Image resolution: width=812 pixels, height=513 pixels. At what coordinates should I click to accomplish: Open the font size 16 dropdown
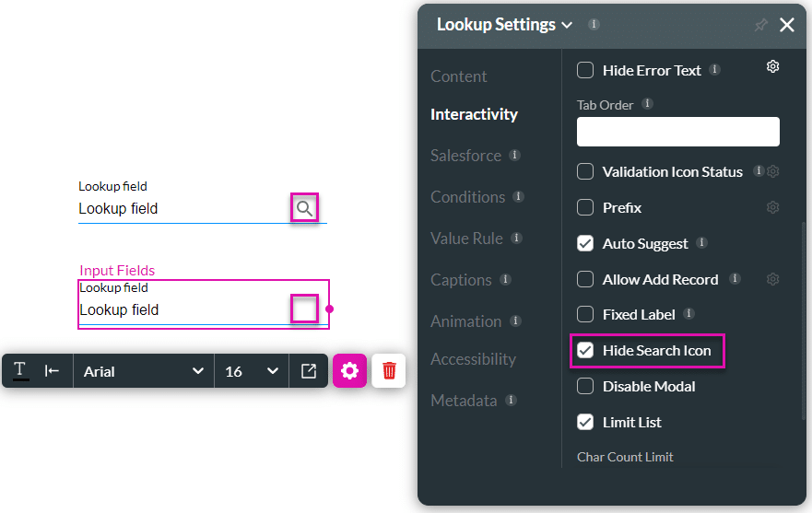click(252, 371)
